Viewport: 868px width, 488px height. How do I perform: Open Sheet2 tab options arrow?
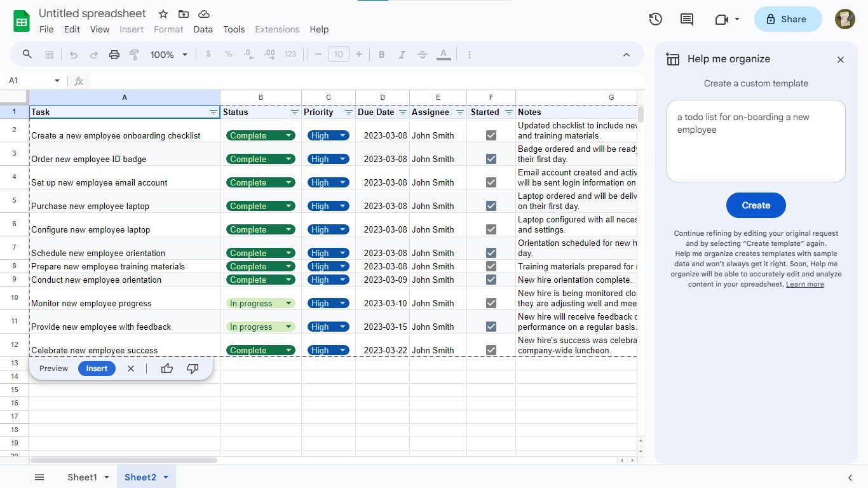pos(166,477)
